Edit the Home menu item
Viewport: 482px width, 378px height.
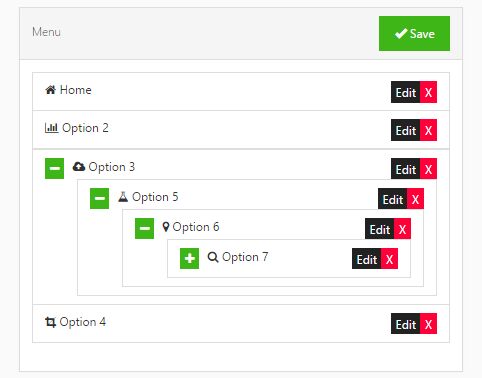[x=406, y=92]
